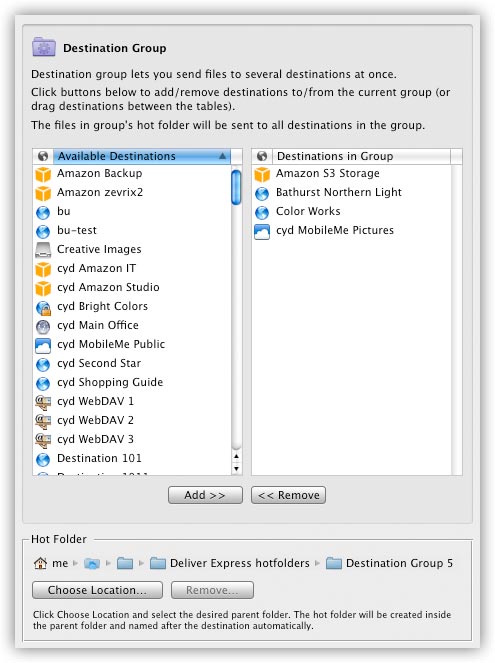
Task: Click the available destinations scrollbar thumb
Action: 236,187
